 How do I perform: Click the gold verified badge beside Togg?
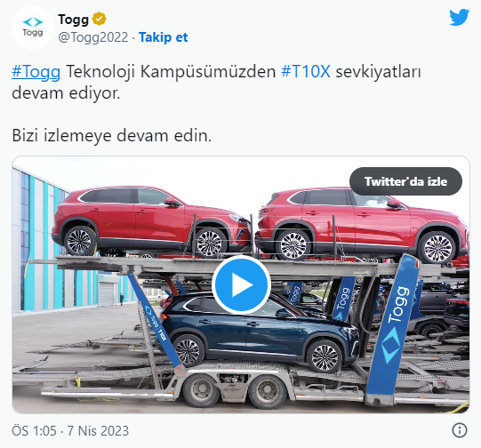tap(99, 19)
